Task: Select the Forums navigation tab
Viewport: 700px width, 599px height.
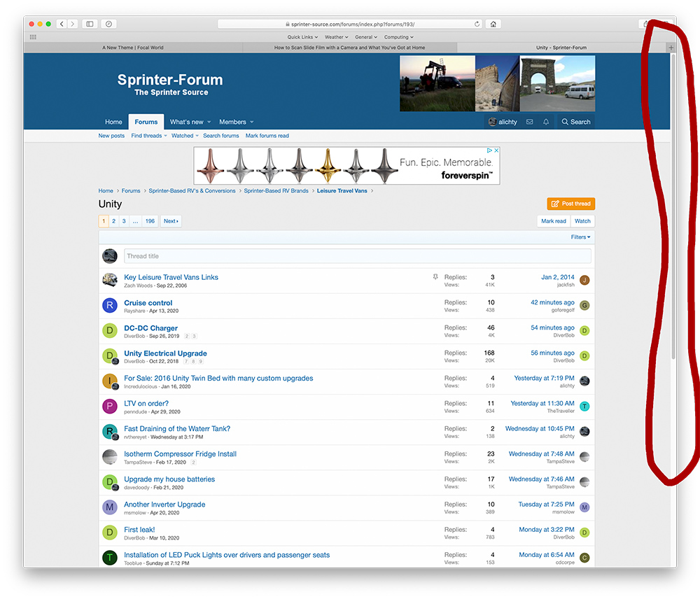Action: pos(146,122)
